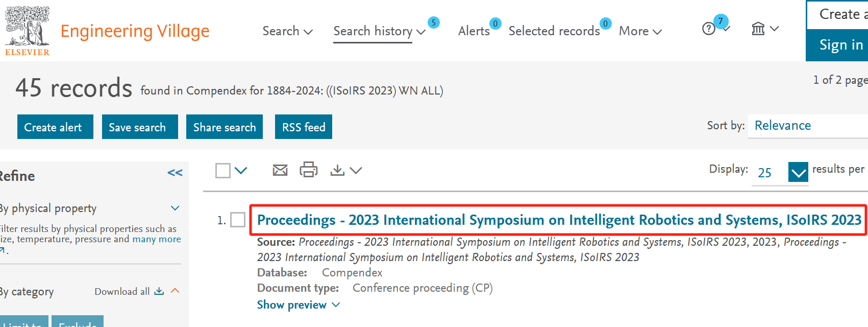This screenshot has height=327, width=868.
Task: Click the Create alert button
Action: coord(55,127)
